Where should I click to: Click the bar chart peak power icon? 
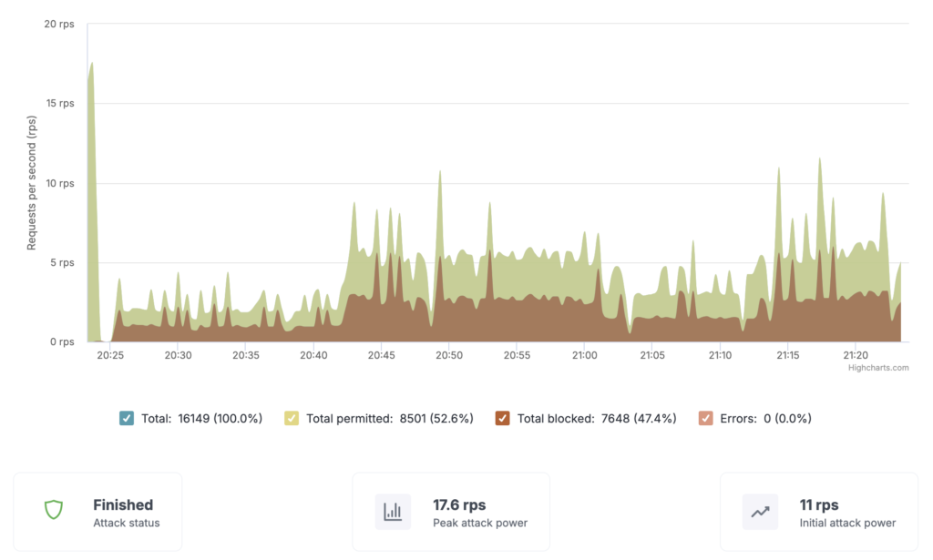coord(393,512)
